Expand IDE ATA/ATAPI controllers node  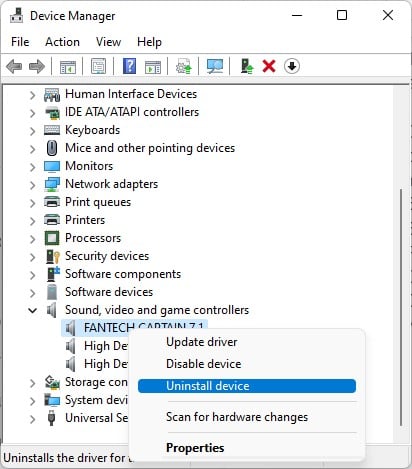pos(32,113)
